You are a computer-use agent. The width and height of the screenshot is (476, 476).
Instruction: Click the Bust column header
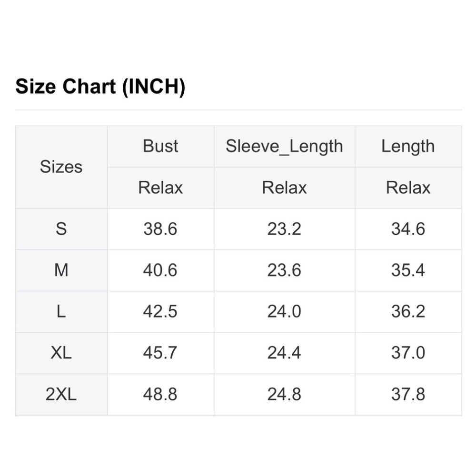160,146
